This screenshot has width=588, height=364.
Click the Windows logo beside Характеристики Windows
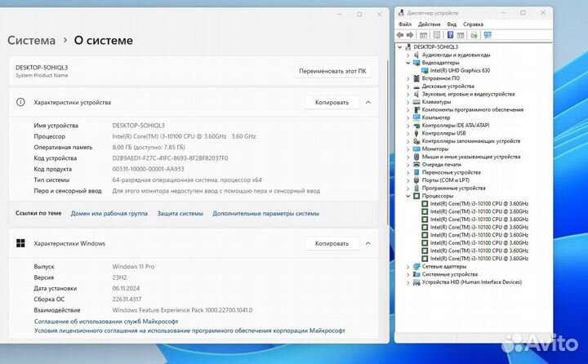pos(20,243)
